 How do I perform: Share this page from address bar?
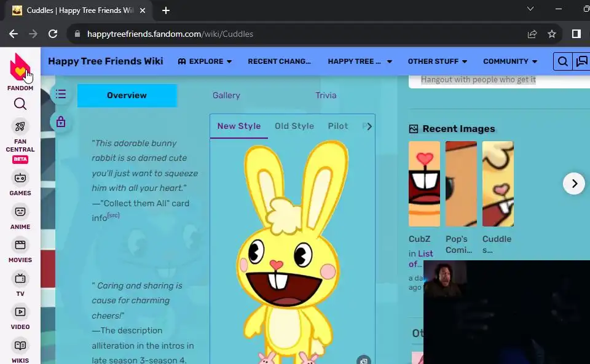[x=532, y=34]
